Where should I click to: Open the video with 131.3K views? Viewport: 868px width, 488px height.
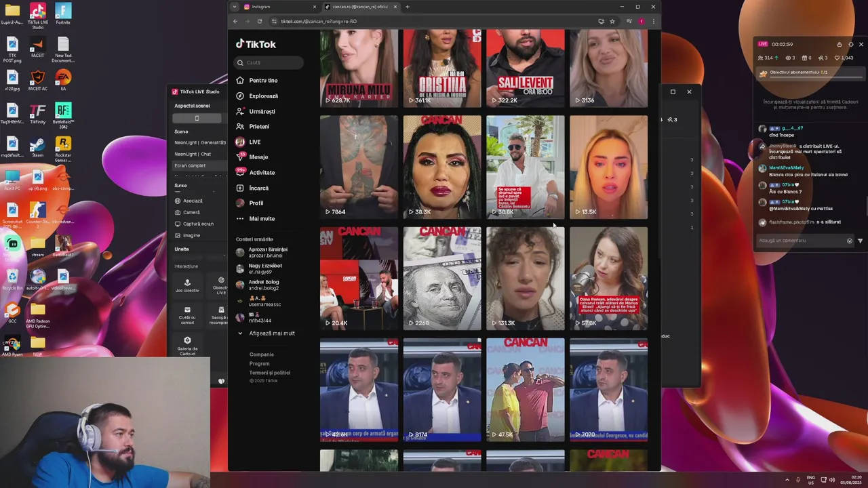pos(525,278)
